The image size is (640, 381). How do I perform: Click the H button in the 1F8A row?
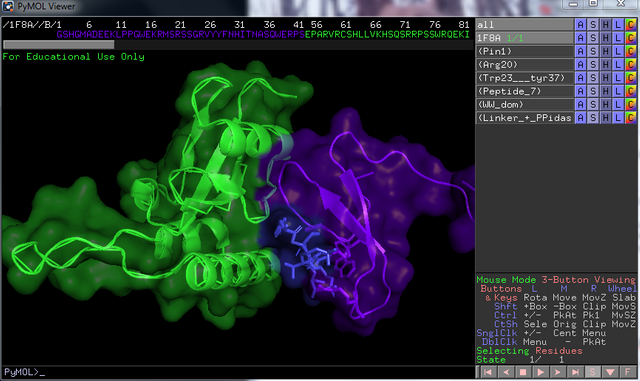606,38
